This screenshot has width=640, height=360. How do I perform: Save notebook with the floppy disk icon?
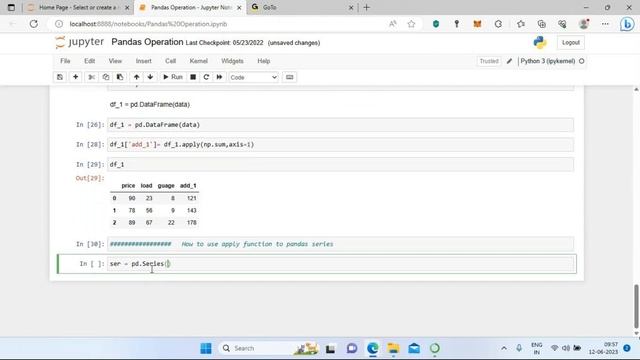tap(60, 77)
